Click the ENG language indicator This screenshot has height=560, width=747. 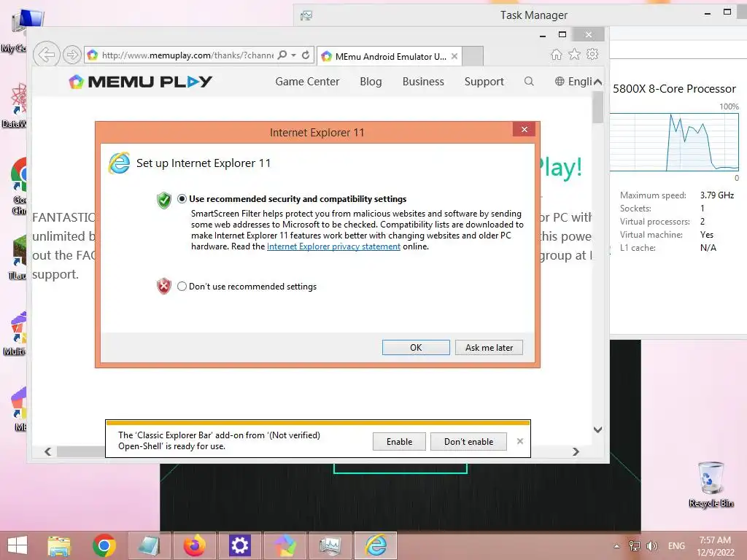pyautogui.click(x=676, y=546)
